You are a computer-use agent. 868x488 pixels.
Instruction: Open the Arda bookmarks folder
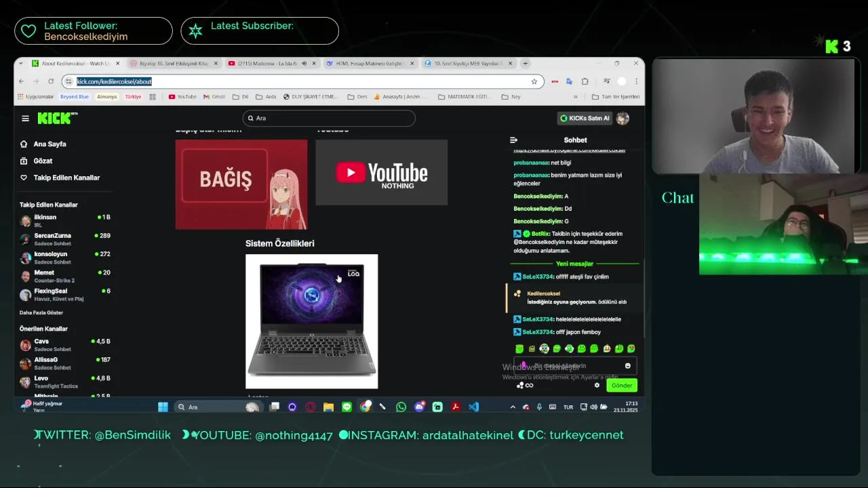(266, 97)
